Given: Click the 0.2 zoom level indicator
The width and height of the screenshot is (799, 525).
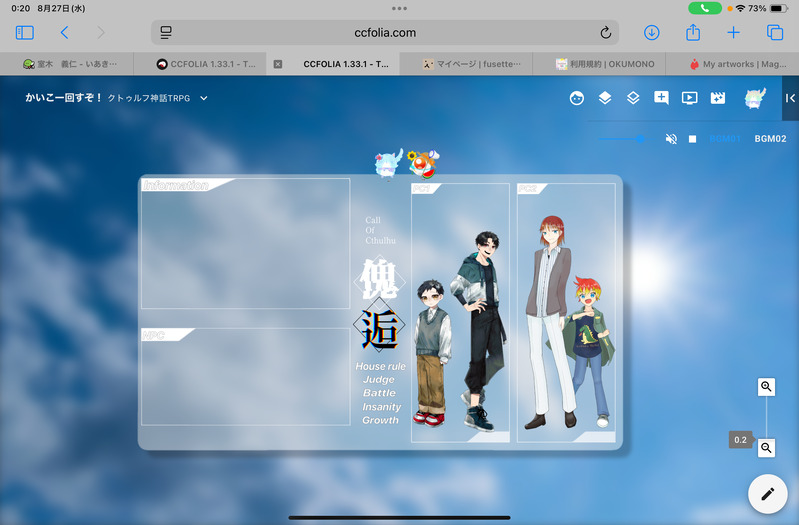Looking at the screenshot, I should (x=740, y=440).
